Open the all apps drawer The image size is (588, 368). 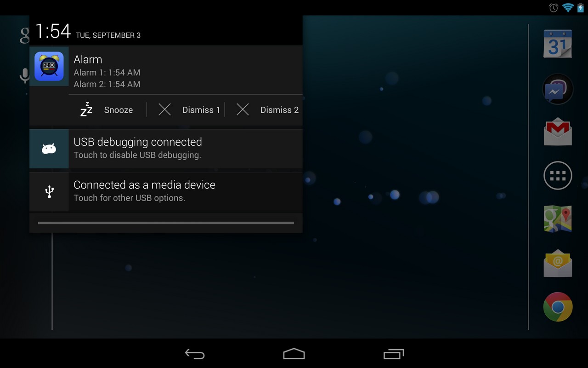tap(558, 175)
